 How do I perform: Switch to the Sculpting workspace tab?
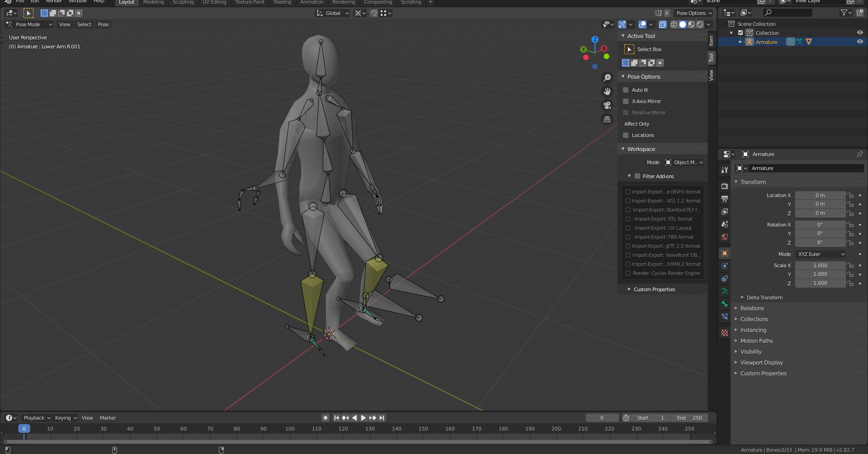tap(183, 2)
